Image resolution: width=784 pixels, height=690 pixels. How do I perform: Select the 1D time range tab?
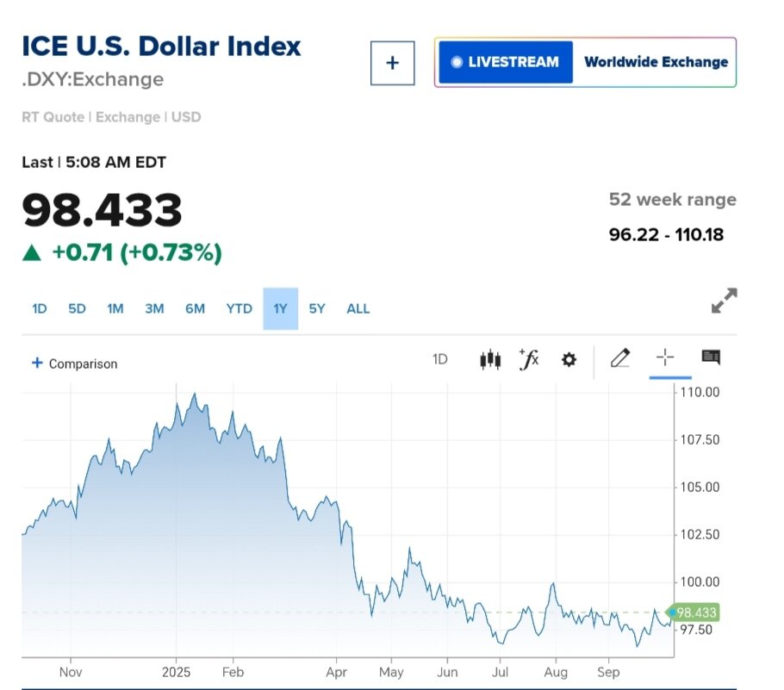[39, 308]
